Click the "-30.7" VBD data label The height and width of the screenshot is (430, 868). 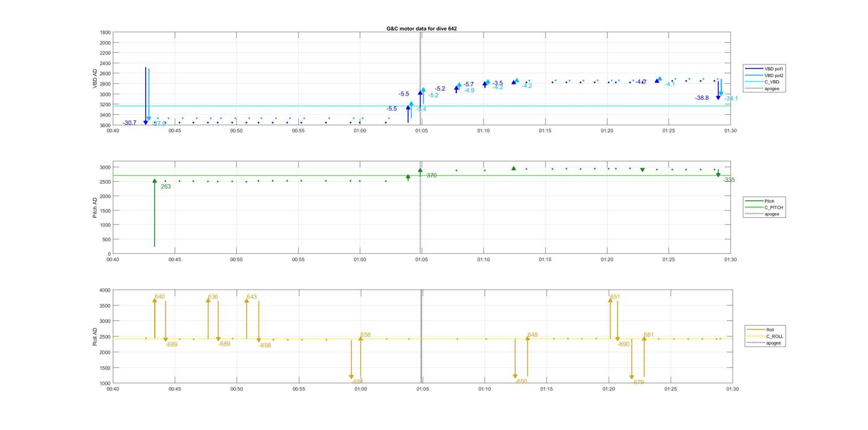[130, 123]
